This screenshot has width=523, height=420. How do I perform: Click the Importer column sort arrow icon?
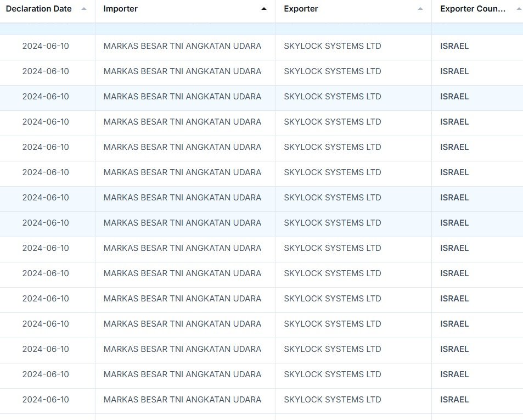[x=264, y=9]
